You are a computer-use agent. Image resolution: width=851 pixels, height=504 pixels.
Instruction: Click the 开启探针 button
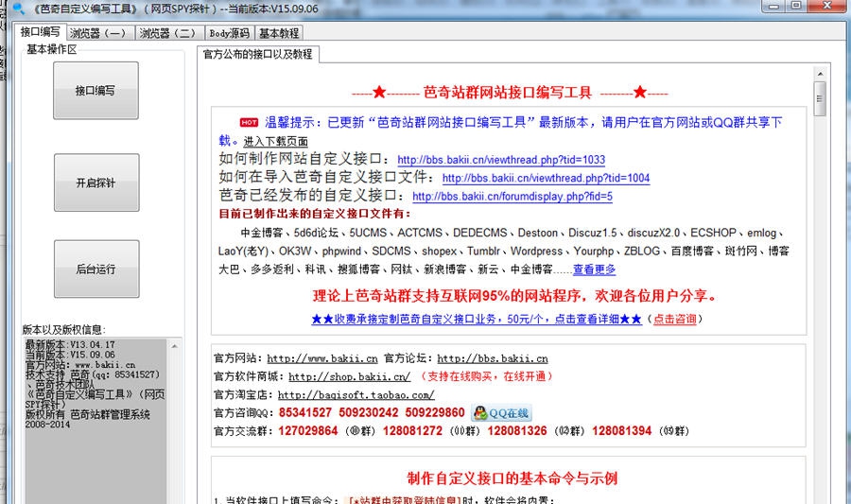tap(96, 182)
